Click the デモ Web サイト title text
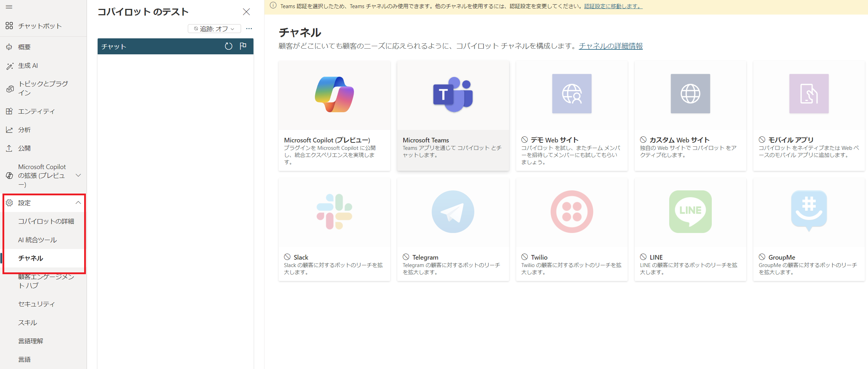Viewport: 868px width, 369px height. click(555, 140)
